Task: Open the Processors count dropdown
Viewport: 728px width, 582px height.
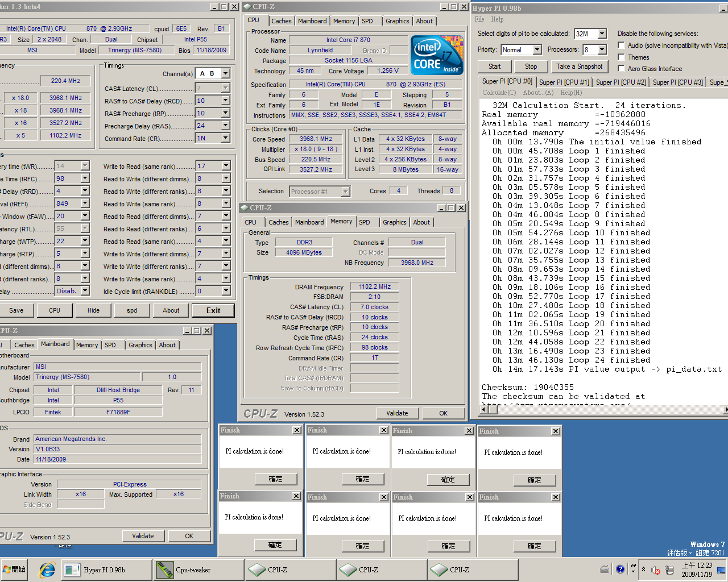Action: click(602, 49)
